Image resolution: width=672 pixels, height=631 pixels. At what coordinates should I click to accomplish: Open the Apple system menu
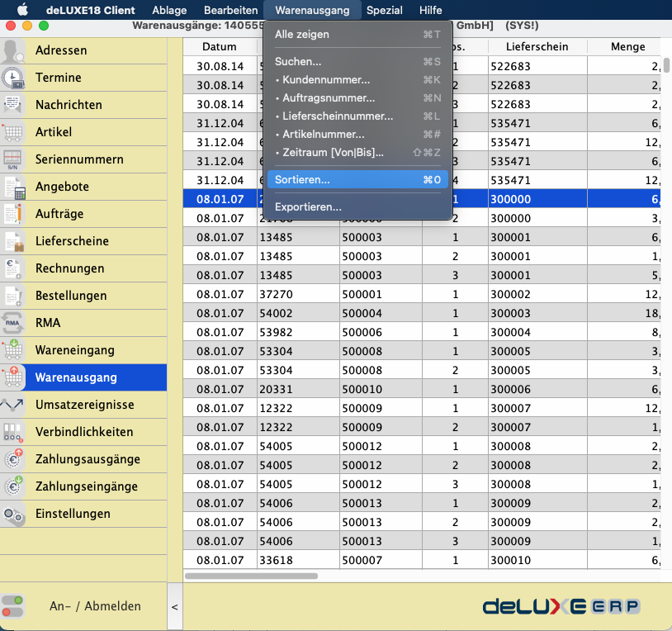pyautogui.click(x=22, y=10)
